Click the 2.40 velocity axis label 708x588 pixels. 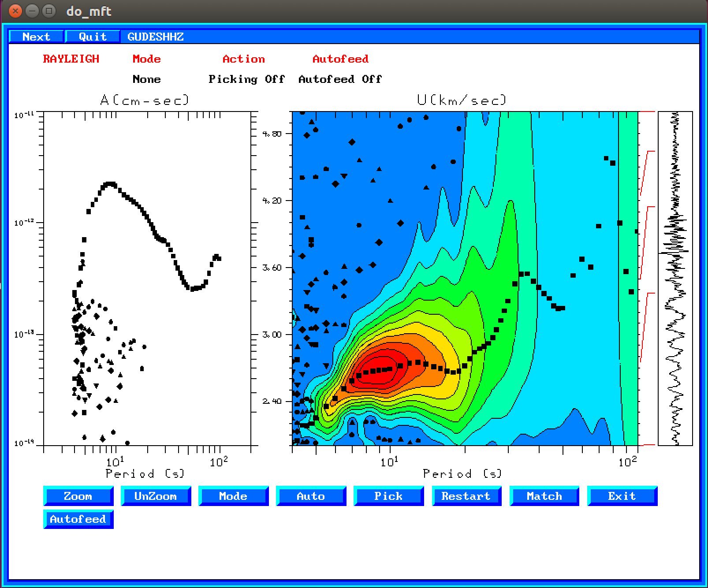coord(271,401)
